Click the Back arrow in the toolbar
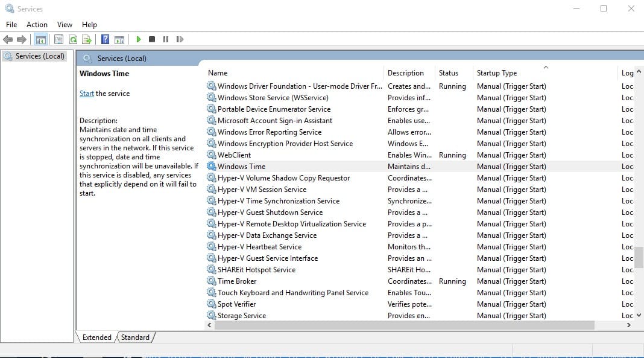The width and height of the screenshot is (644, 358). (8, 39)
